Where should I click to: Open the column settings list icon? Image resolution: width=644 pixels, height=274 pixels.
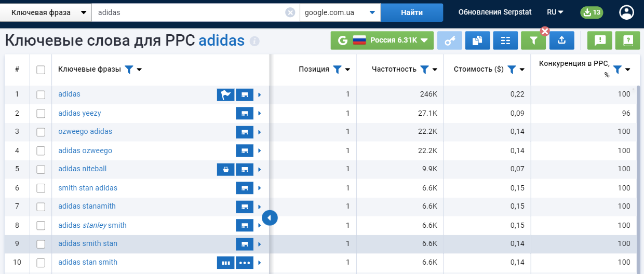tap(505, 40)
